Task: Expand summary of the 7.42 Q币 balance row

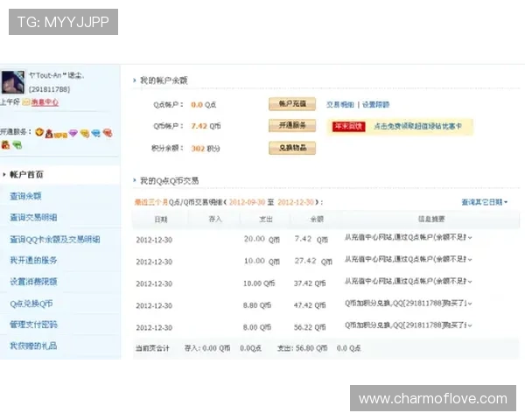Action: (470, 237)
